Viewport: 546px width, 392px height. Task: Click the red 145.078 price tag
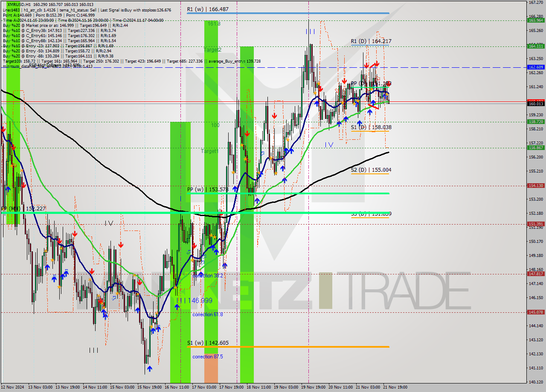click(536, 312)
